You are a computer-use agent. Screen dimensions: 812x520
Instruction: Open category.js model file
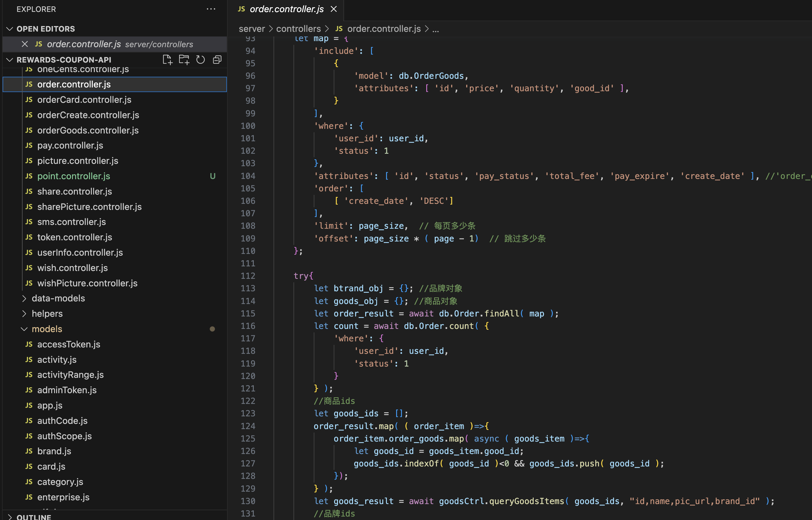[x=115, y=482]
